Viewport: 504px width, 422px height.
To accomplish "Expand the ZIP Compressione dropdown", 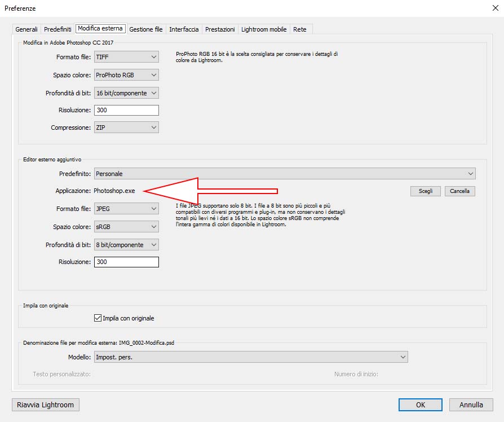I will 126,128.
